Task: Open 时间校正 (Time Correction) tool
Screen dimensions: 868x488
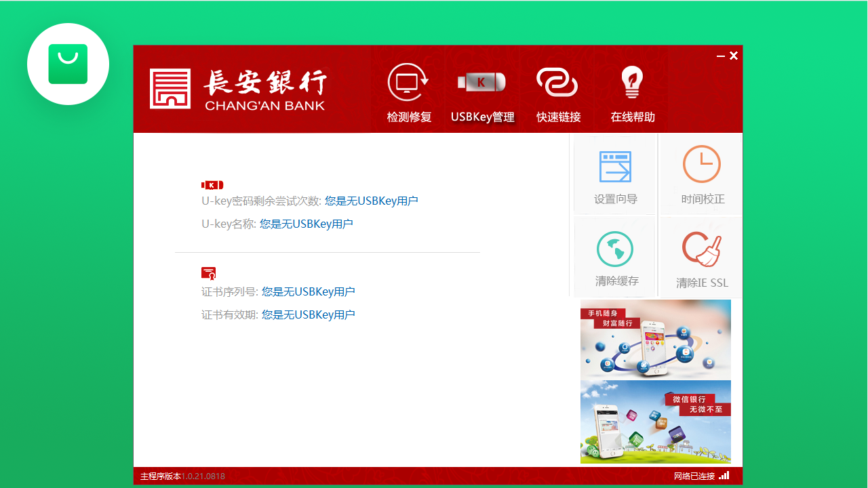Action: [701, 175]
